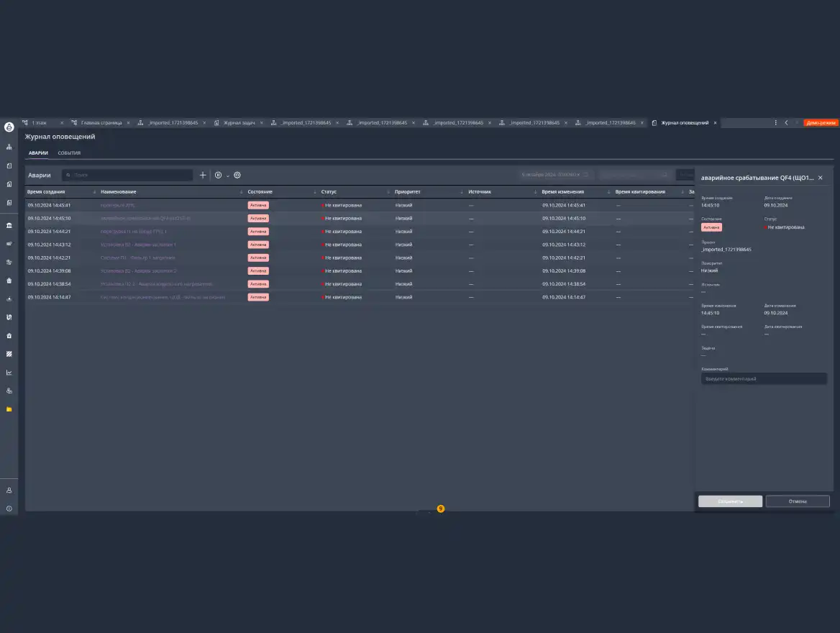Close the alarm details side panel
Screen dimensions: 840x633
click(820, 178)
